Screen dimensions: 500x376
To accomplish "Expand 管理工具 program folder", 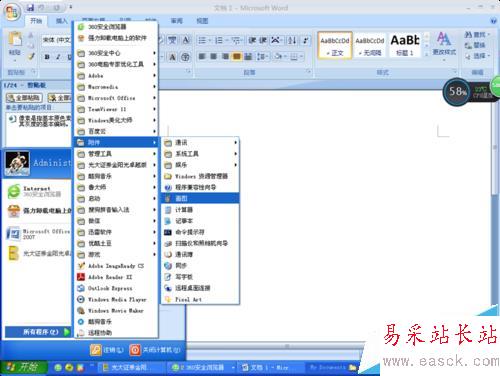I will click(116, 154).
